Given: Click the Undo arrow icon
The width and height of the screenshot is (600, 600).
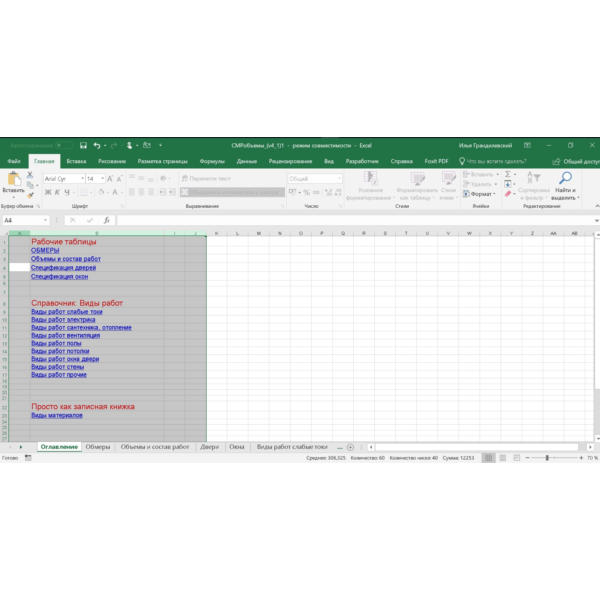Looking at the screenshot, I should pyautogui.click(x=97, y=145).
